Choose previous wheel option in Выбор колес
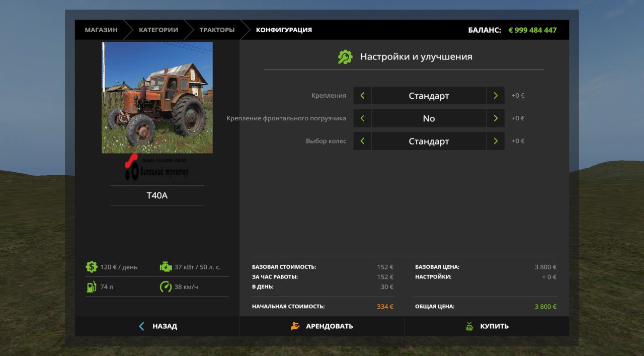644x356 pixels. pos(362,141)
